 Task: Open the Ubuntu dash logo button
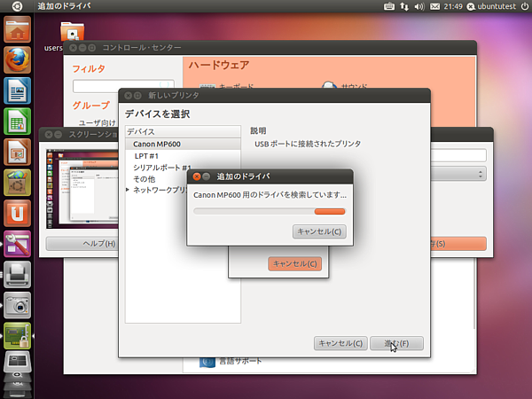click(17, 6)
